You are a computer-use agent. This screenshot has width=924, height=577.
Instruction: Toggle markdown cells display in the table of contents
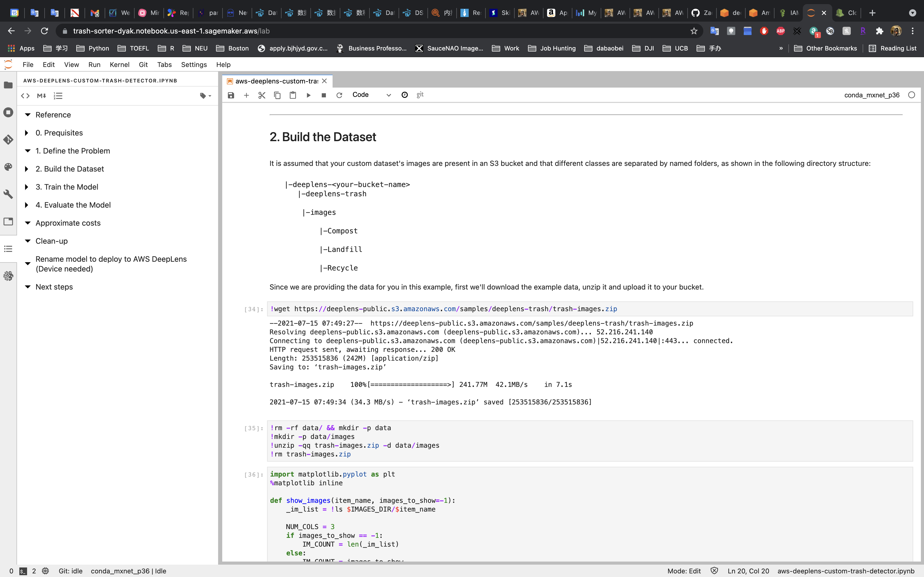(x=42, y=96)
